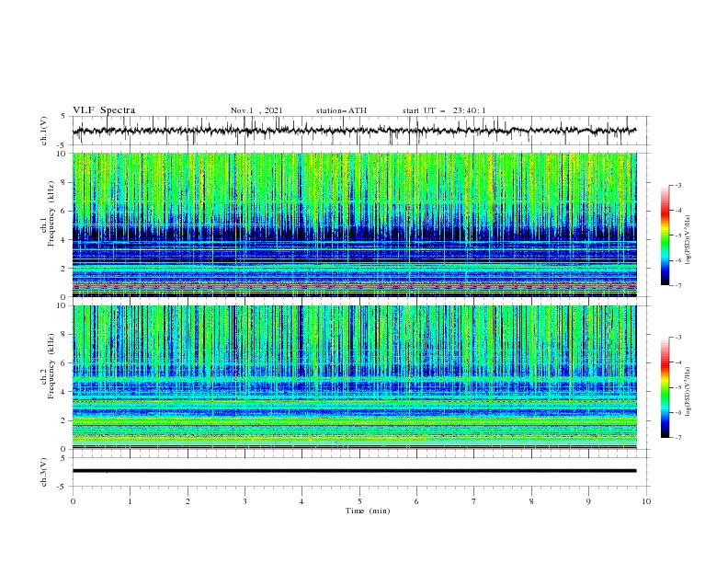Click the ch.1 frequency axis "4" tick label
This screenshot has width=728, height=563.
pyautogui.click(x=64, y=240)
